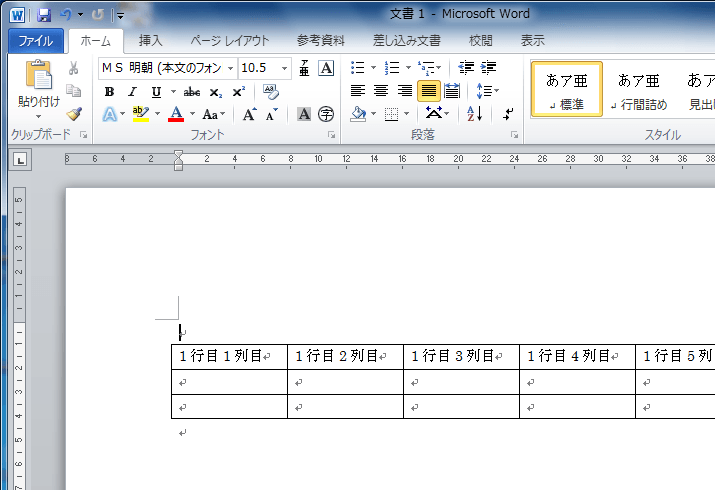Viewport: 715px width, 490px height.
Task: Click the Undo icon in the title bar
Action: 66,15
